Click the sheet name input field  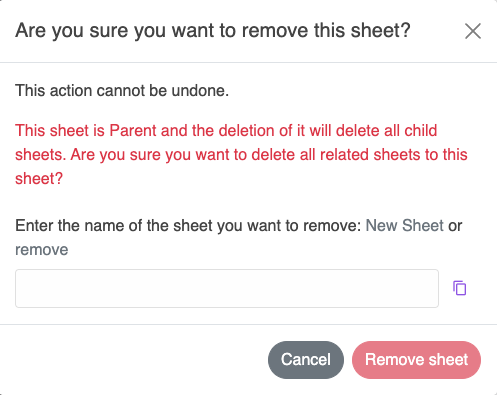click(x=227, y=288)
